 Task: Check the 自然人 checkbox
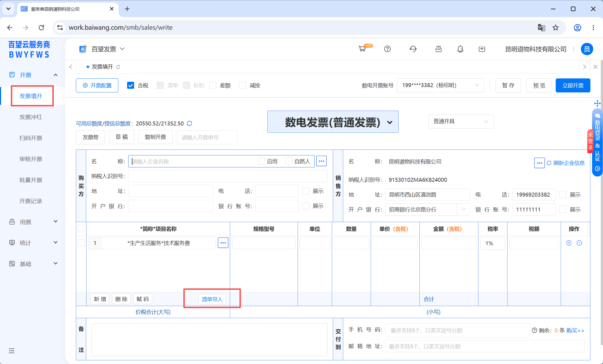pyautogui.click(x=289, y=161)
